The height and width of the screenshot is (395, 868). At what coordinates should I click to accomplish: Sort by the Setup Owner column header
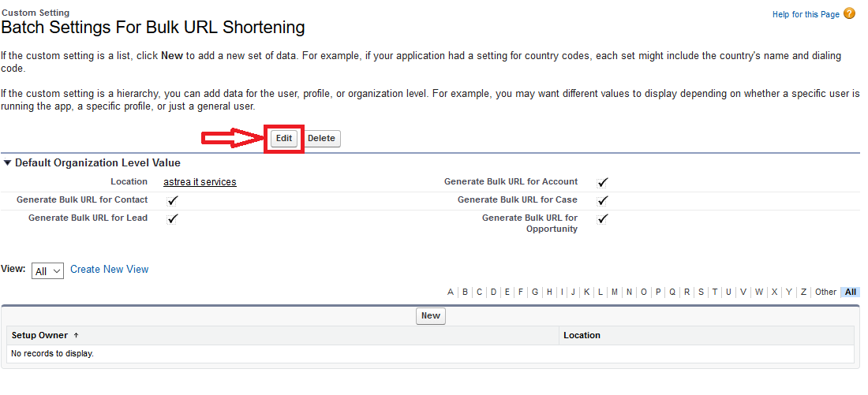tap(39, 336)
